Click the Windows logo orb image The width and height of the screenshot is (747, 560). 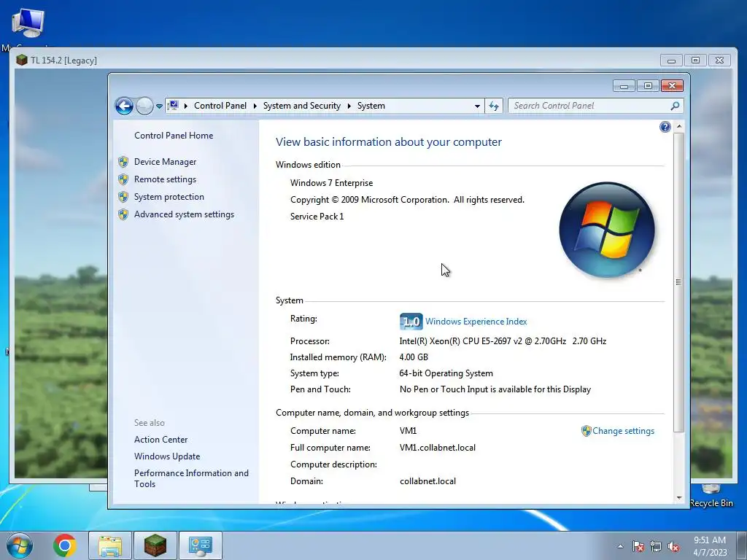[x=606, y=230]
